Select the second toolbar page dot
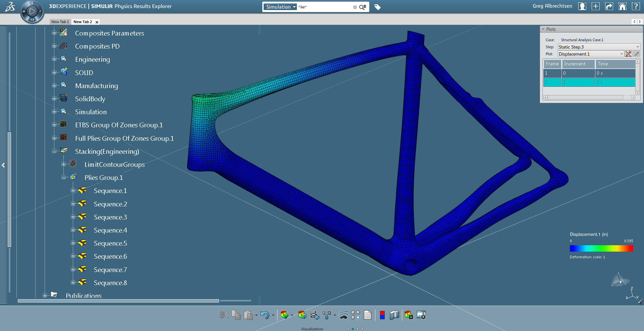The height and width of the screenshot is (331, 644). click(353, 329)
